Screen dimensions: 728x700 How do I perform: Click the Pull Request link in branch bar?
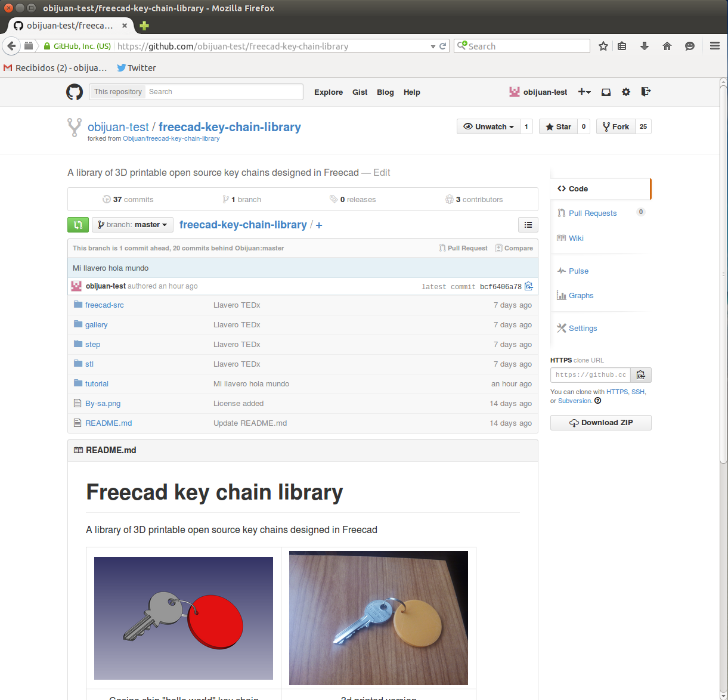463,248
